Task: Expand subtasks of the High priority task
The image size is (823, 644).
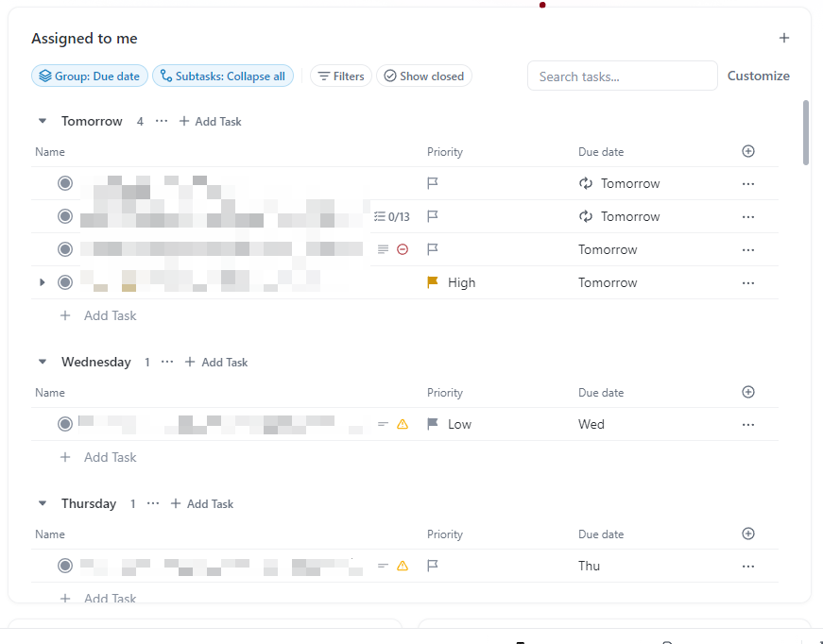Action: click(43, 282)
